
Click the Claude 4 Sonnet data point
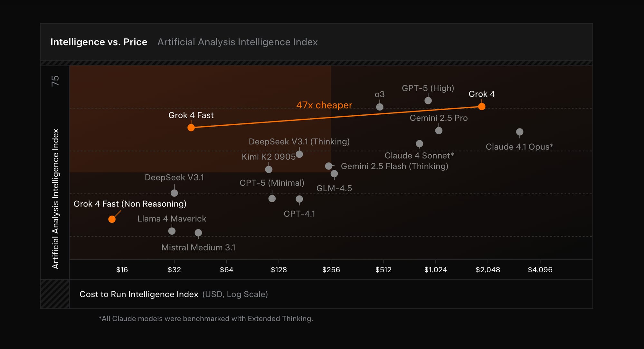coord(419,143)
